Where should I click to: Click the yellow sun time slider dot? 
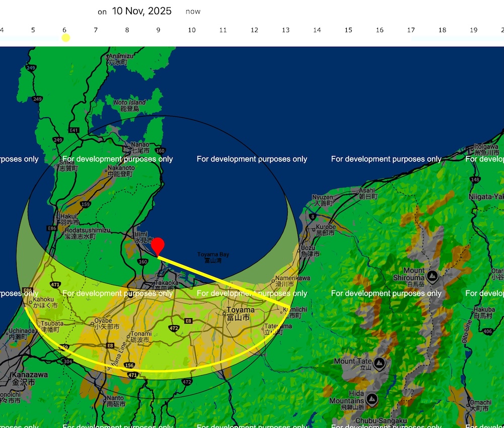(x=66, y=38)
